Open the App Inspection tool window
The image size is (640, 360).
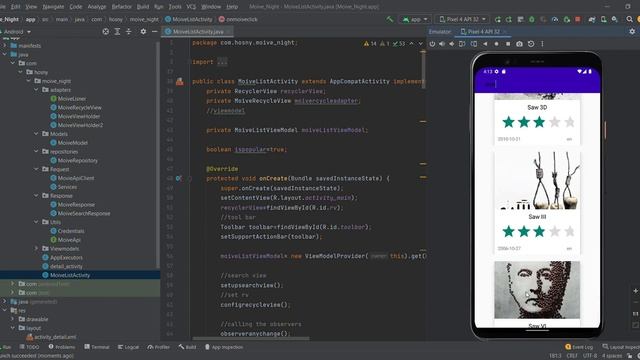(x=224, y=347)
